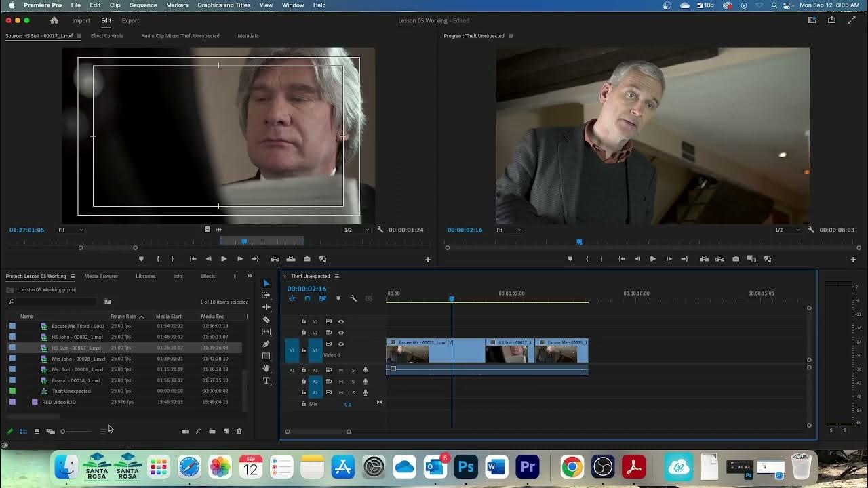Select the Type tool
This screenshot has height=488, width=868.
point(266,381)
